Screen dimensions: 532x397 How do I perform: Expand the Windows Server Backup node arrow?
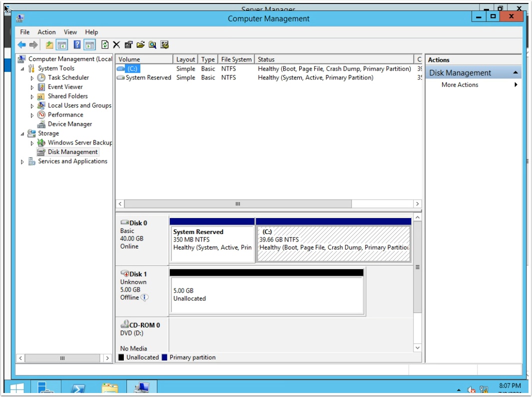32,143
